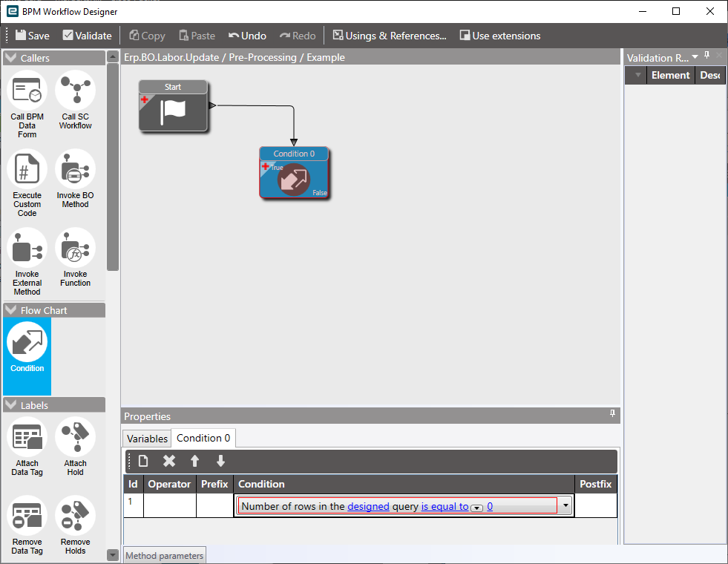Viewport: 728px width, 564px height.
Task: Toggle Use extensions option
Action: [500, 36]
